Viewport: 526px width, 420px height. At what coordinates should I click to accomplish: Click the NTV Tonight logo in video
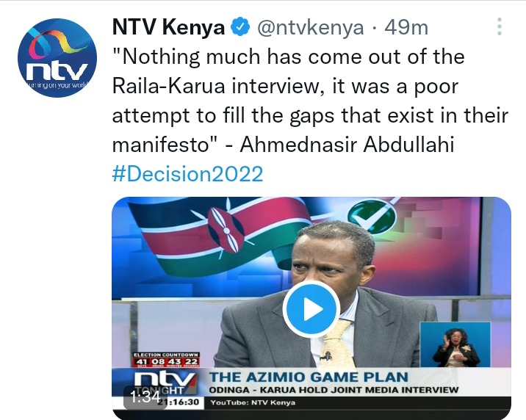tap(165, 383)
